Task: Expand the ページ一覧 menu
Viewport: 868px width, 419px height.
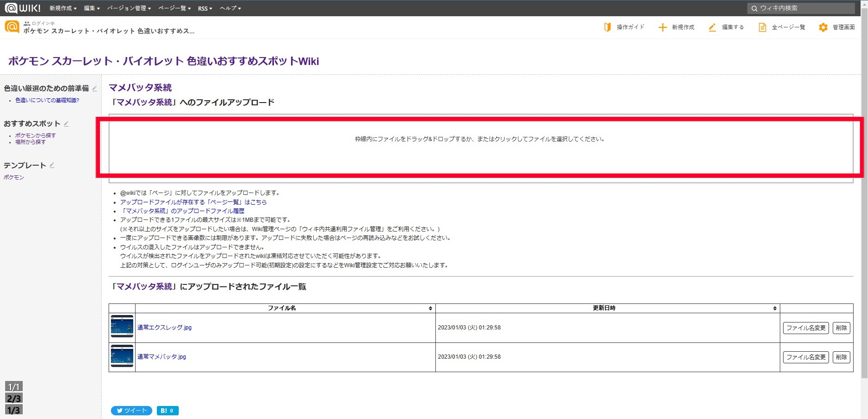Action: (x=175, y=8)
